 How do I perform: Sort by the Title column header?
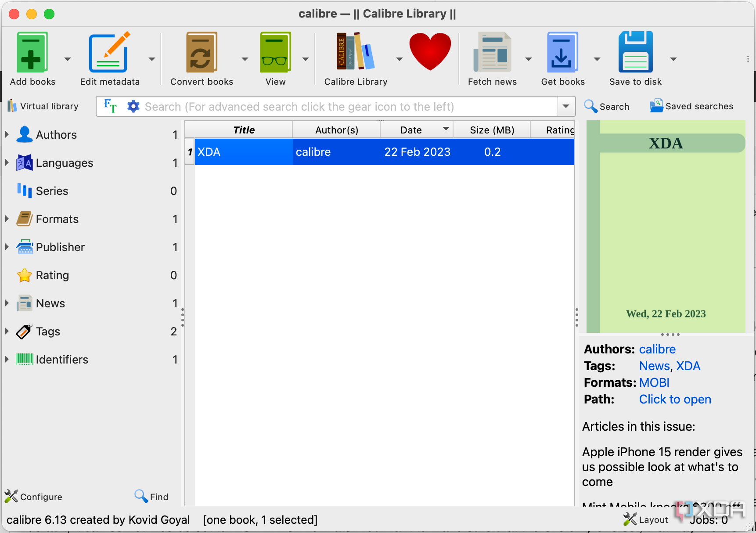244,130
